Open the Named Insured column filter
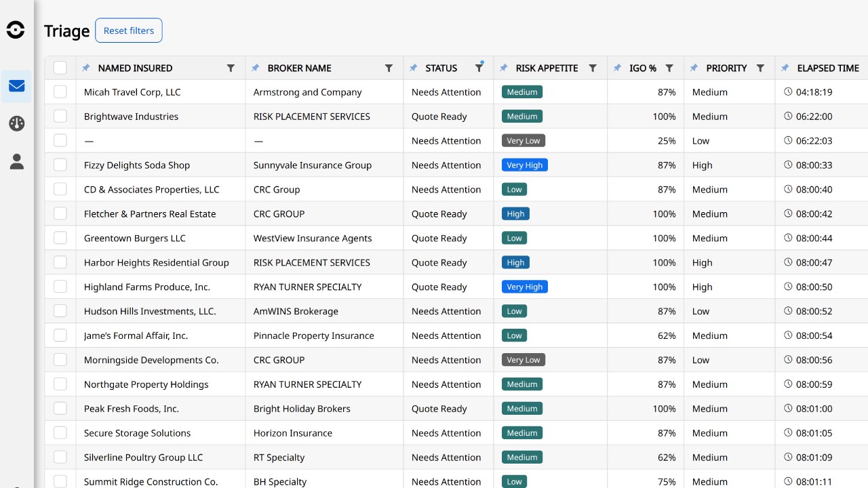Screen dimensions: 868x488 click(231, 68)
